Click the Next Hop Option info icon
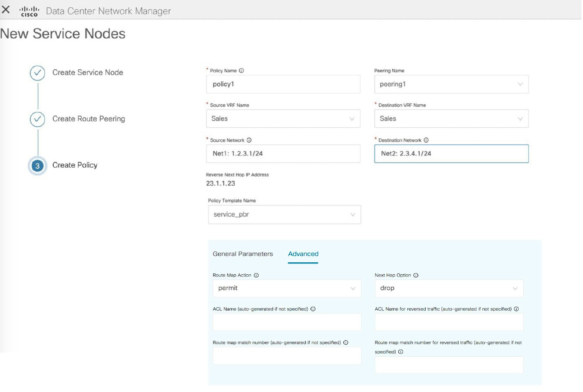 pos(416,275)
